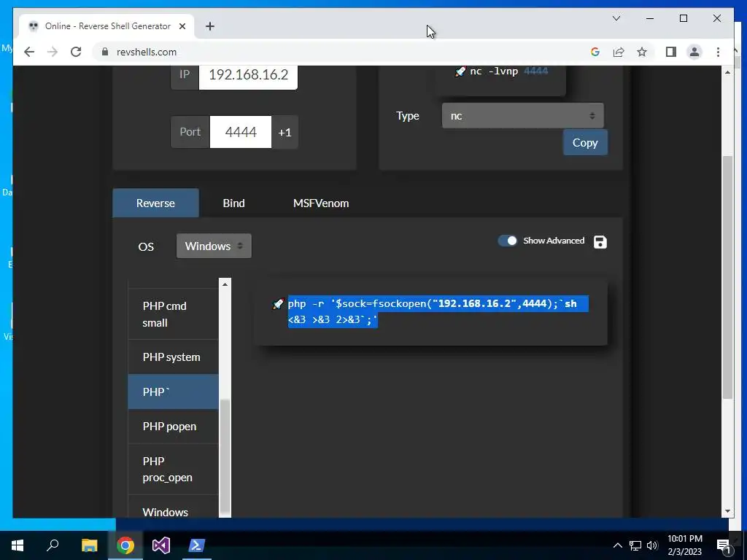Select the PHP system payload
This screenshot has height=560, width=747.
pos(174,357)
